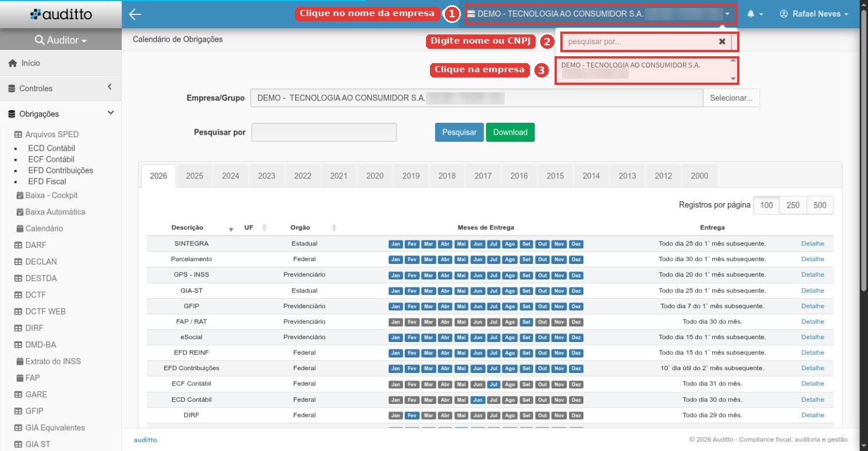Image resolution: width=868 pixels, height=451 pixels.
Task: Switch to the 2019 year tab
Action: pos(410,176)
